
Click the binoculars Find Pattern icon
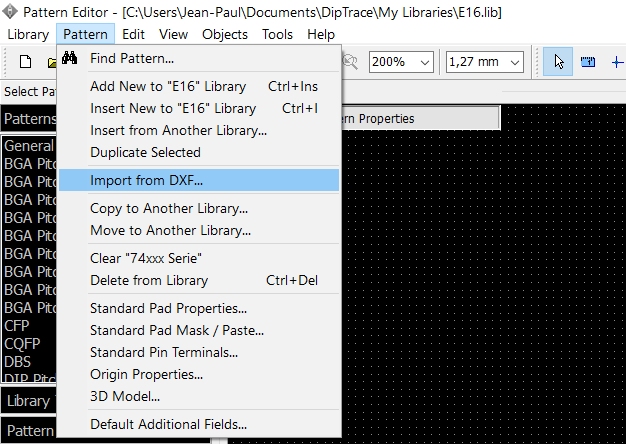(x=69, y=58)
